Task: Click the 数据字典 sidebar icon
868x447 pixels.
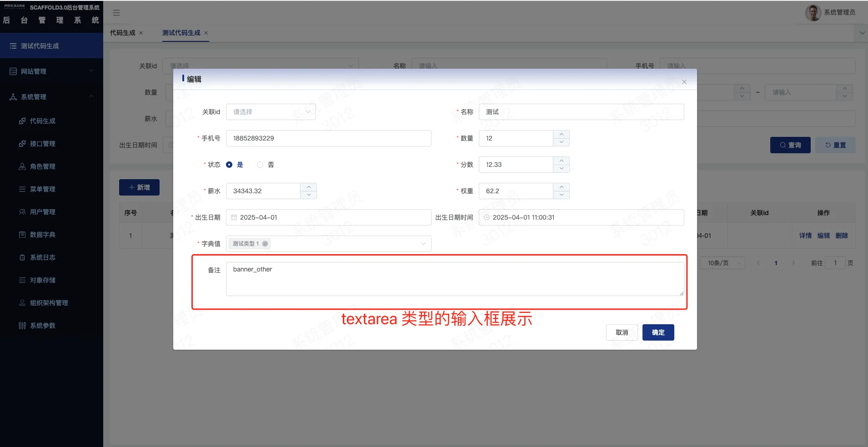Action: click(x=22, y=235)
